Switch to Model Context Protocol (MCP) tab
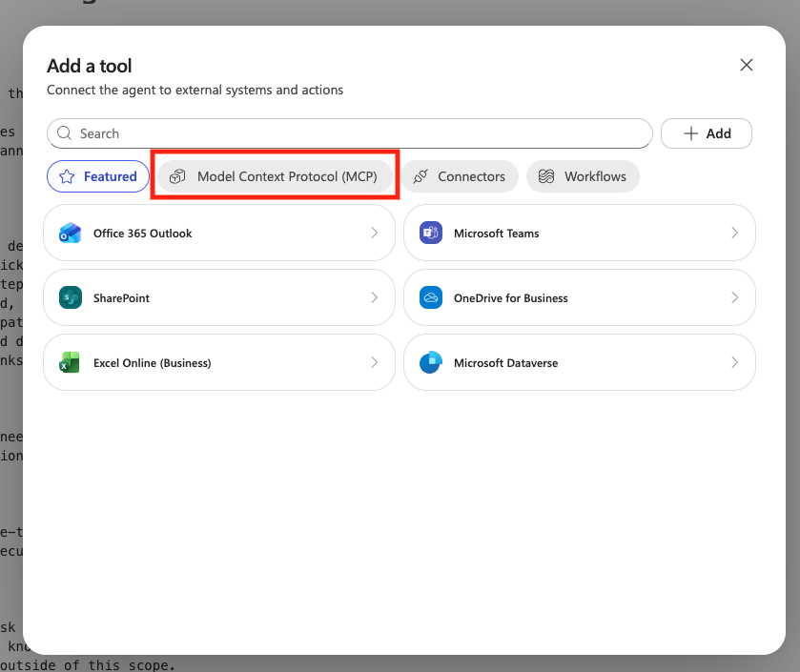The width and height of the screenshot is (800, 672). click(275, 176)
